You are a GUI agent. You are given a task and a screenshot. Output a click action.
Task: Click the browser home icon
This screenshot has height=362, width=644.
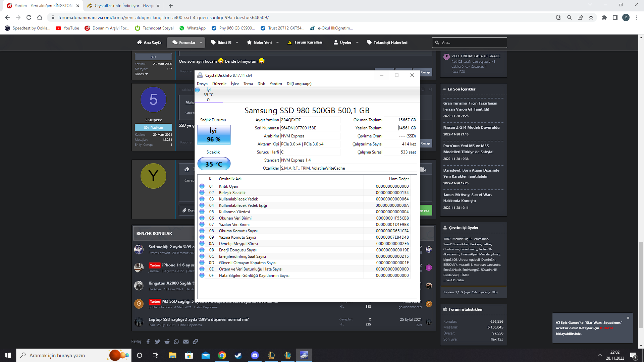(x=40, y=17)
